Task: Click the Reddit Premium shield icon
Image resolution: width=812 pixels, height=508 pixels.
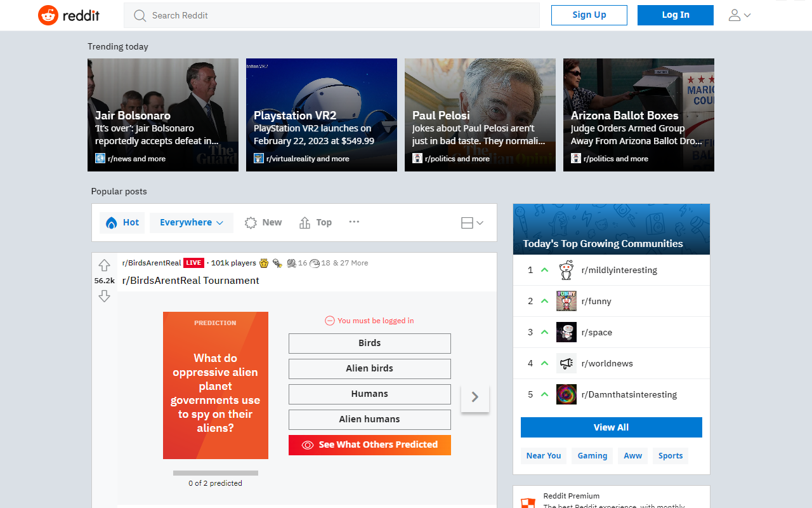Action: (528, 504)
